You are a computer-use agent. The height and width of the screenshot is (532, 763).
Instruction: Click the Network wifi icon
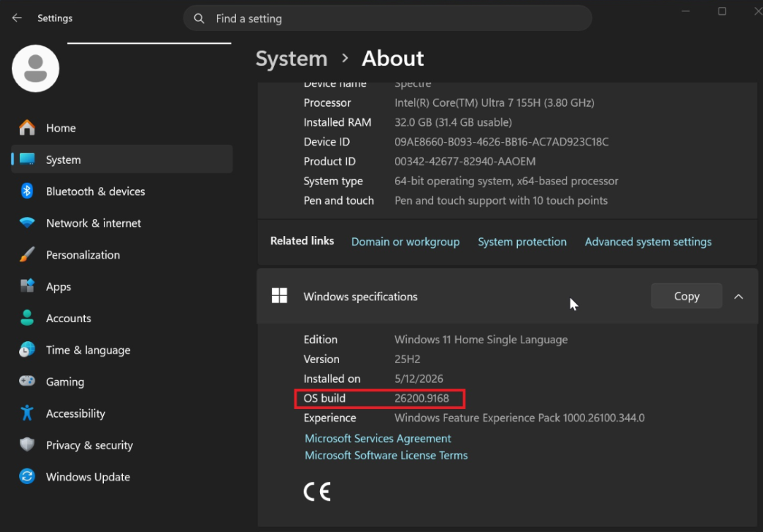click(x=28, y=223)
